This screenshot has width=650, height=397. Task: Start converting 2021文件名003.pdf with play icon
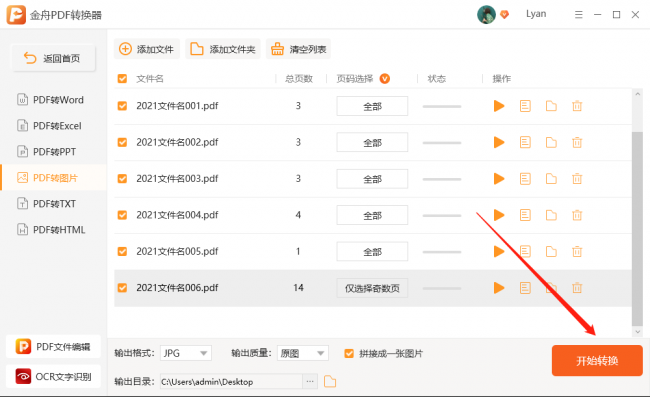[499, 179]
